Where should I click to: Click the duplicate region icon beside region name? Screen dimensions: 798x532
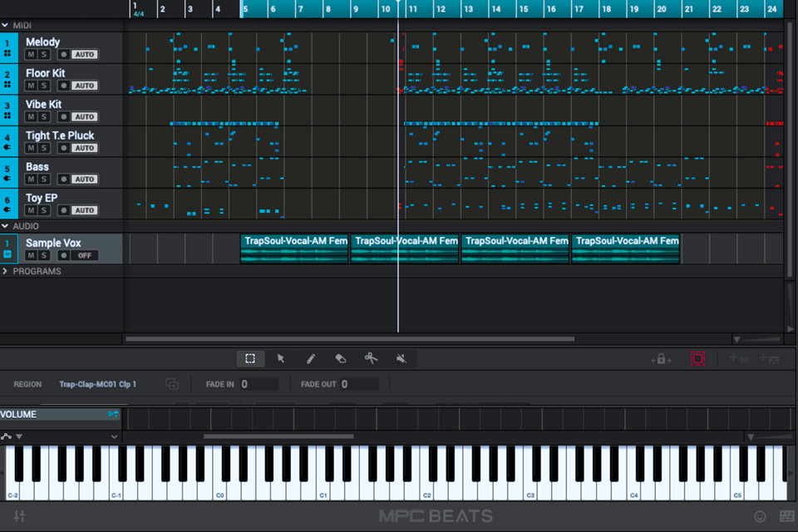point(172,384)
